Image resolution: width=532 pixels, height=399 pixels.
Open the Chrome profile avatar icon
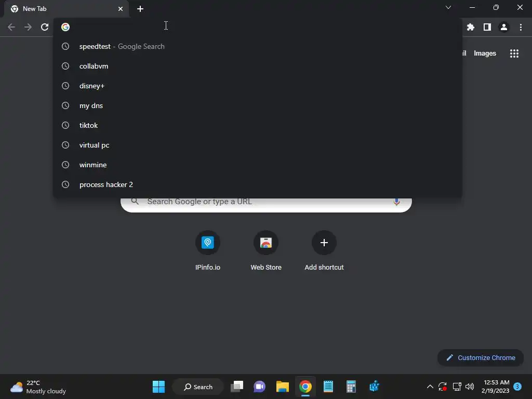tap(504, 27)
